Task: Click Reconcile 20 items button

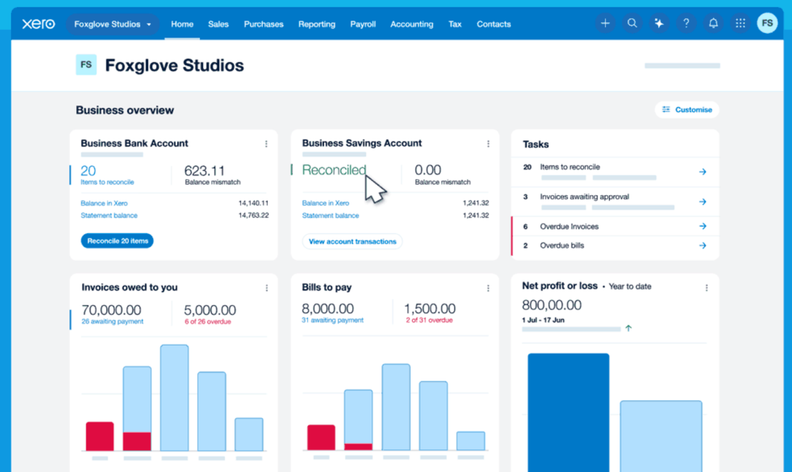Action: 117,241
